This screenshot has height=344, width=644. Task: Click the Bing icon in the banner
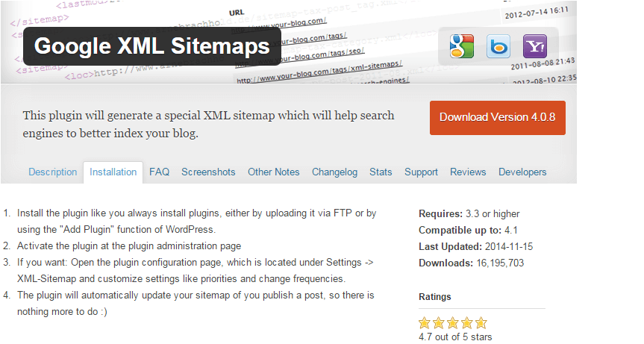click(x=498, y=46)
